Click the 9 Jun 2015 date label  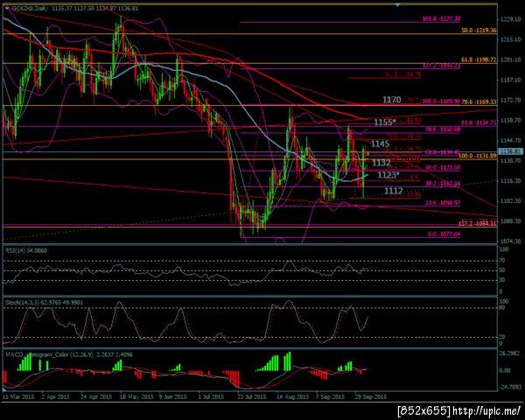click(172, 397)
